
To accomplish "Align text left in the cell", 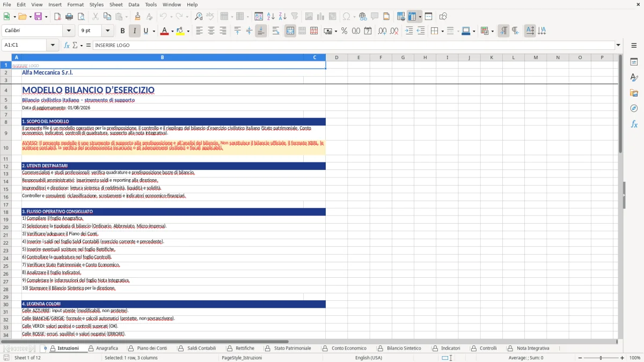I will coord(199,31).
